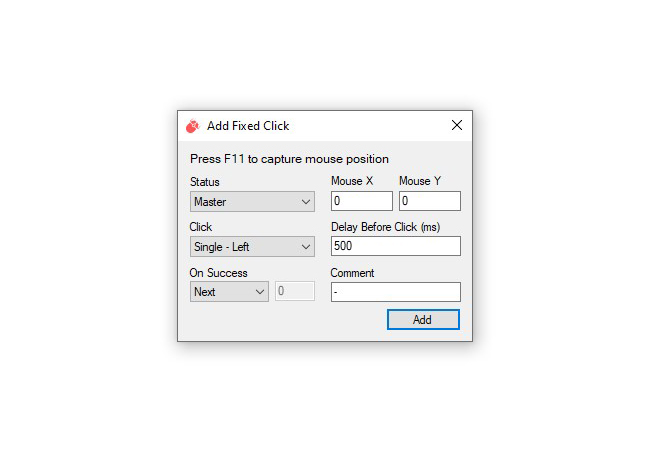
Task: Open the Status dropdown showing Master
Action: click(252, 201)
